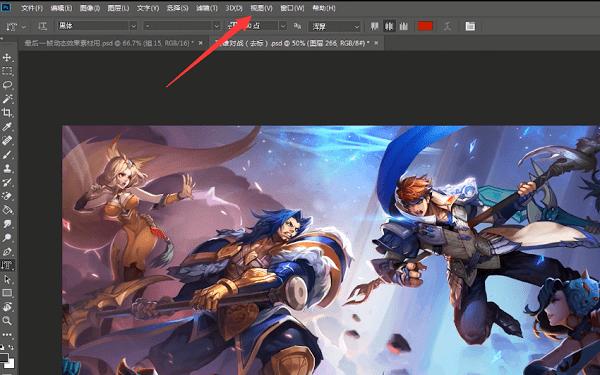Image resolution: width=600 pixels, height=375 pixels.
Task: Click the anti-aliasing aa icon
Action: coord(297,26)
